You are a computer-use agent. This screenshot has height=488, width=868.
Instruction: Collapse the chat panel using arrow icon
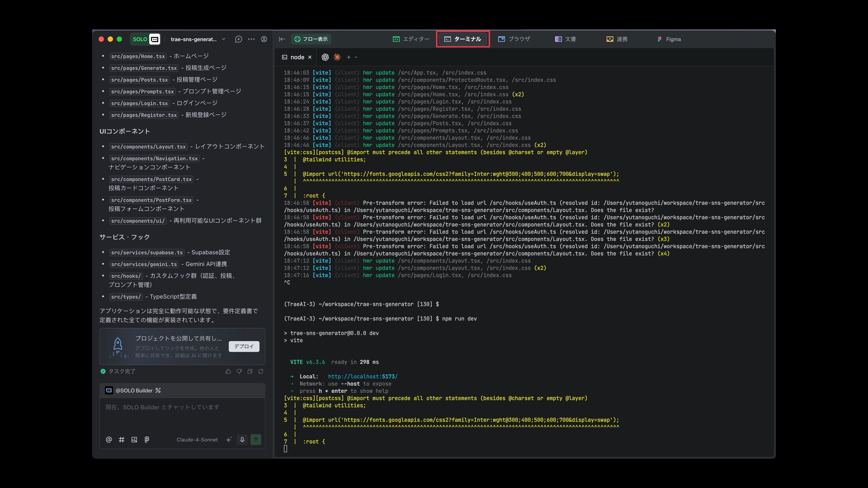point(282,39)
